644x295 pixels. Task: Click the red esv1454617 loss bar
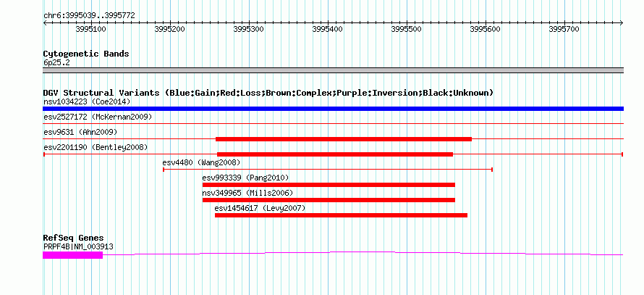click(341, 215)
